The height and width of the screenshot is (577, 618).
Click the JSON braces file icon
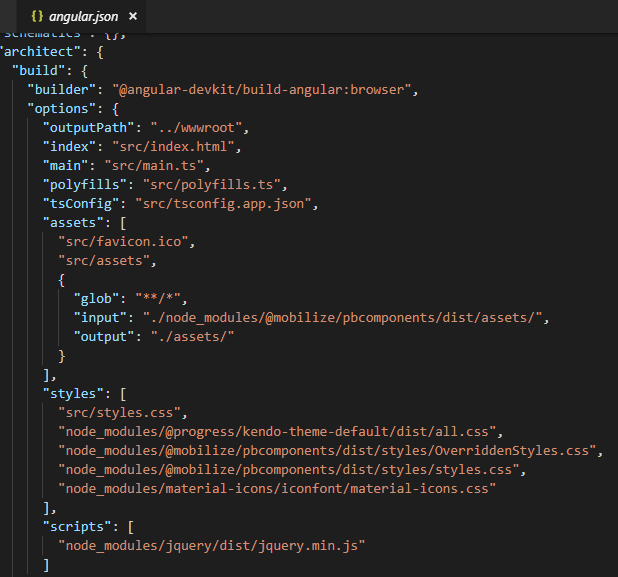pyautogui.click(x=37, y=16)
